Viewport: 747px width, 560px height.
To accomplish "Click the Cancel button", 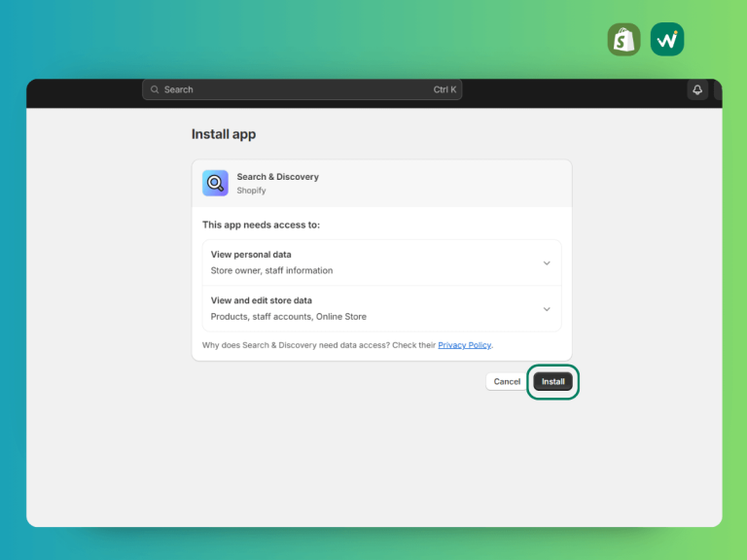I will [x=507, y=381].
